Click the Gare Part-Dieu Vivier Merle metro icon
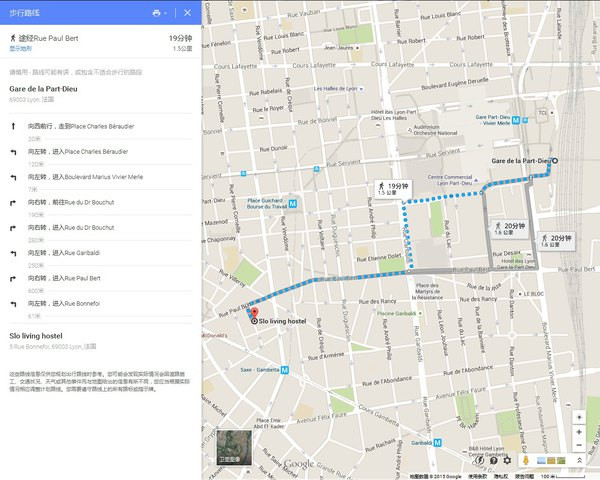Image resolution: width=600 pixels, height=480 pixels. pyautogui.click(x=516, y=120)
